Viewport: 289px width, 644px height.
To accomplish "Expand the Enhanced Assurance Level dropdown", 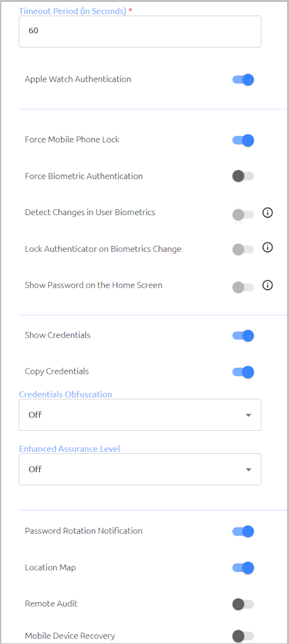I will click(140, 469).
